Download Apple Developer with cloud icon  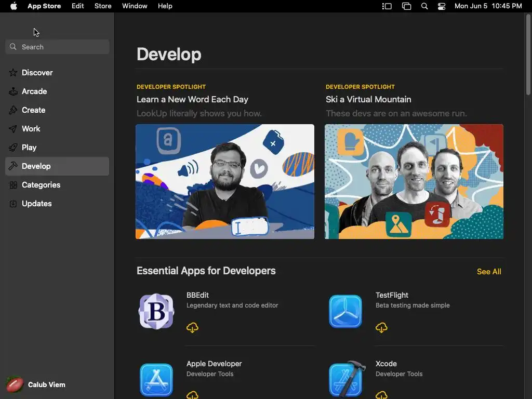coord(192,395)
